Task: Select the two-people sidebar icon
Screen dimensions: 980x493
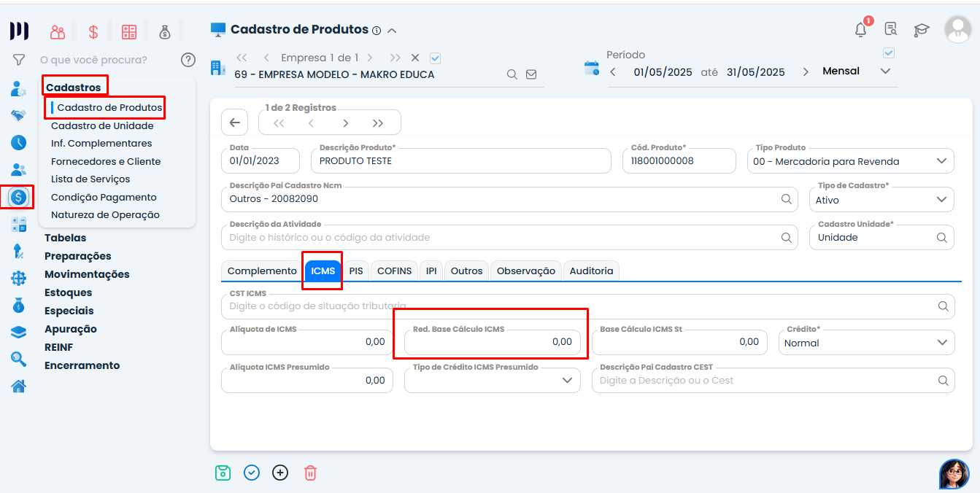Action: 19,169
